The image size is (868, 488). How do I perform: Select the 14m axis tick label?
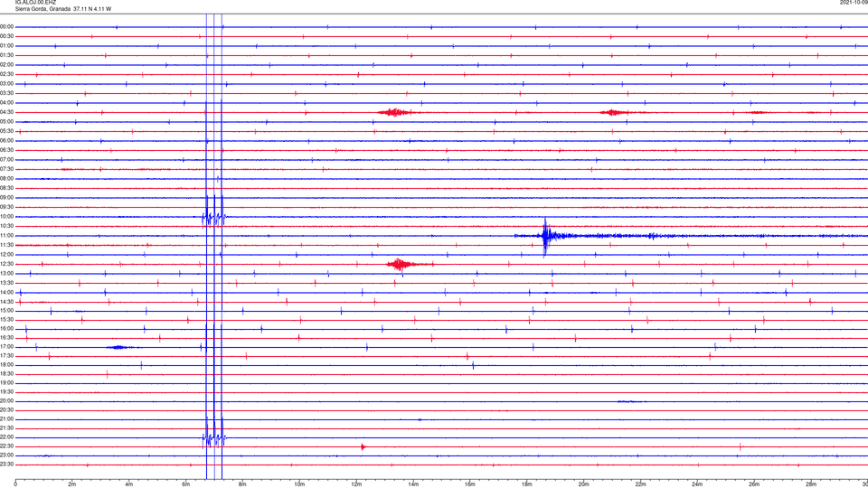click(x=413, y=484)
